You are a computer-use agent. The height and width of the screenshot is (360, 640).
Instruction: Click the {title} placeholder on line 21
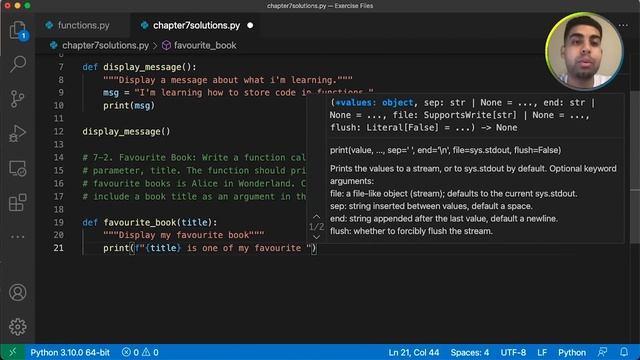point(163,248)
